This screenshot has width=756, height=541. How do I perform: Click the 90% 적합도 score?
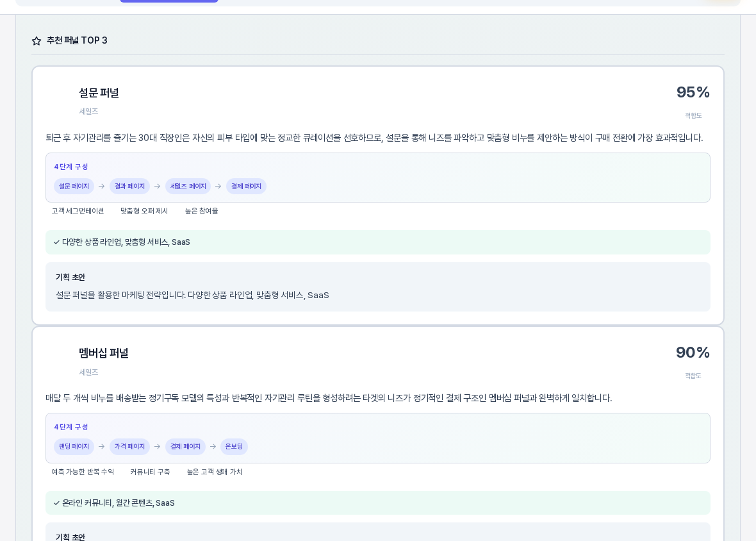693,353
